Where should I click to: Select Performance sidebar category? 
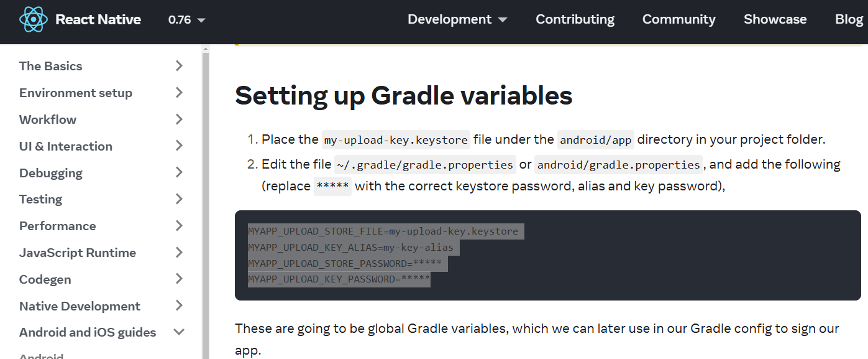58,226
